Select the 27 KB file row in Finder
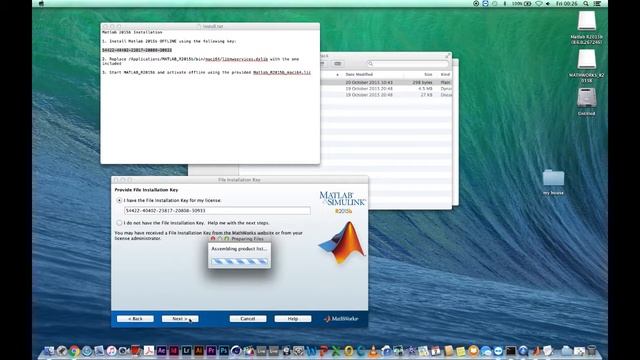This screenshot has width=640, height=360. (386, 95)
